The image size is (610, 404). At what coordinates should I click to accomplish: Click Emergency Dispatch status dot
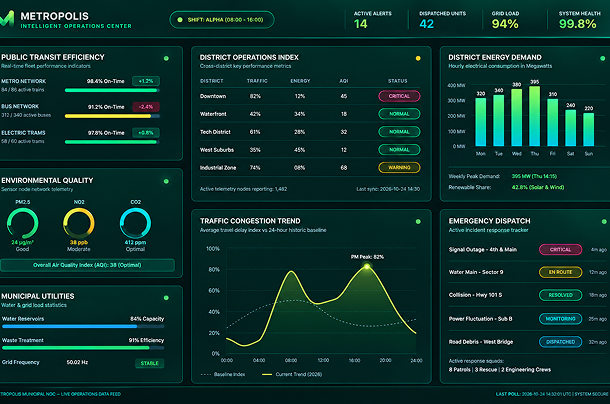point(604,221)
